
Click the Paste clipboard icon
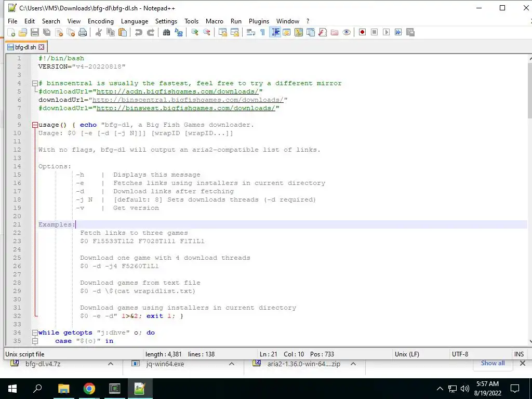[123, 32]
